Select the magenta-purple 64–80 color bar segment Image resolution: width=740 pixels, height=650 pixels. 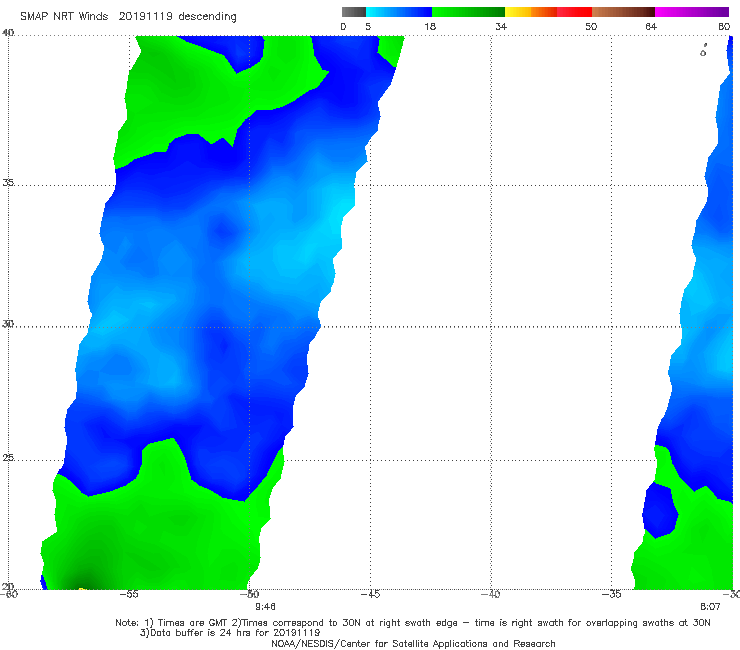pos(692,12)
